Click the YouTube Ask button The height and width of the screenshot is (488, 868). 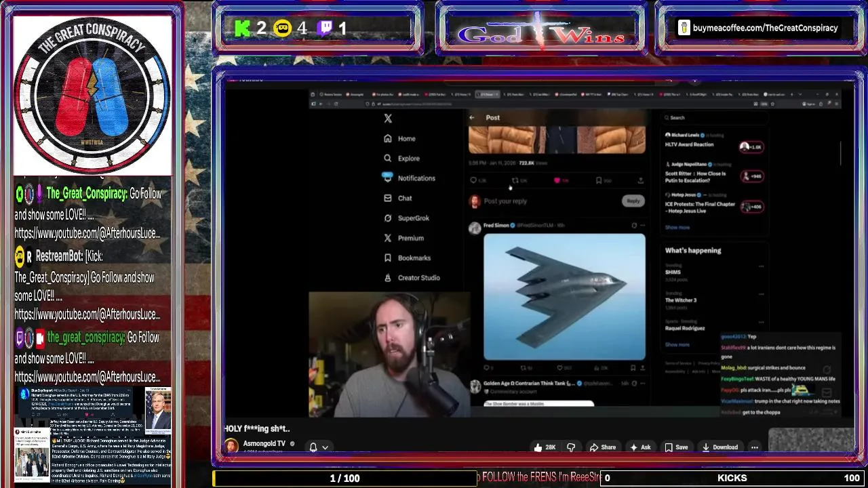640,447
